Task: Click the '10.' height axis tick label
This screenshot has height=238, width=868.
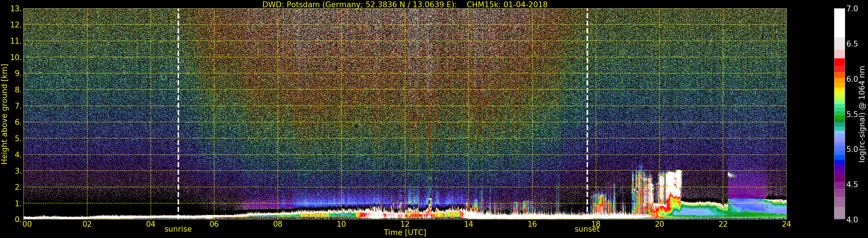Action: click(x=16, y=57)
